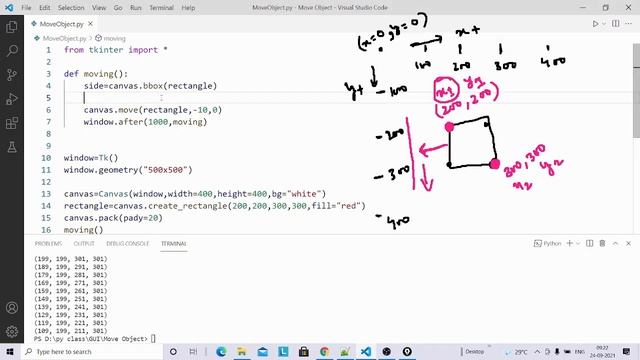Open Task View on the taskbar
The height and width of the screenshot is (360, 640).
[193, 351]
